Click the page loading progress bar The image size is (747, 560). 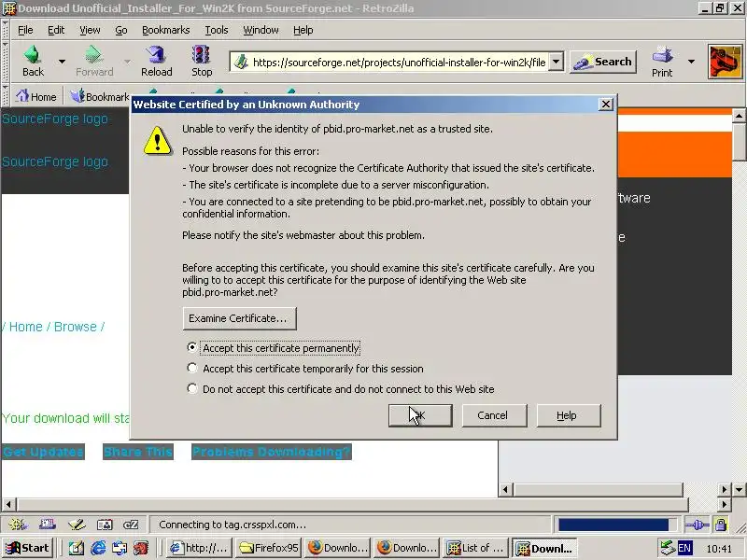pos(617,525)
